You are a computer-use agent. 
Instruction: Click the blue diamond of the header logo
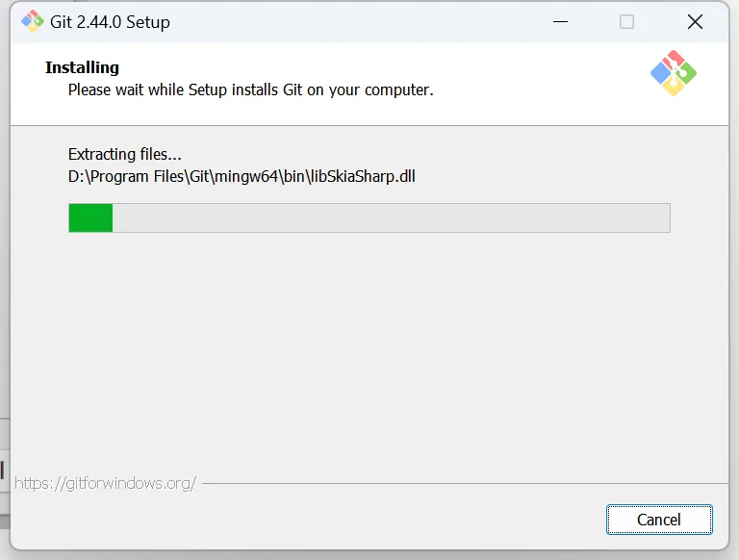pyautogui.click(x=661, y=72)
